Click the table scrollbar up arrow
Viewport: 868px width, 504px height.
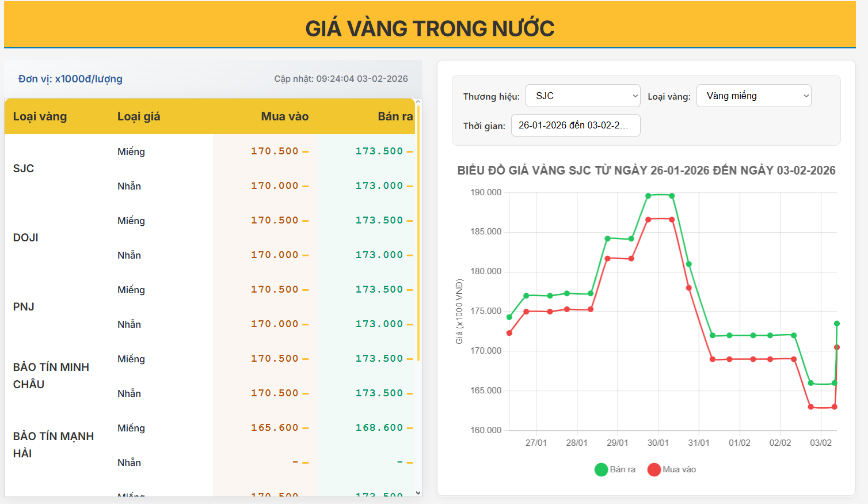(418, 102)
